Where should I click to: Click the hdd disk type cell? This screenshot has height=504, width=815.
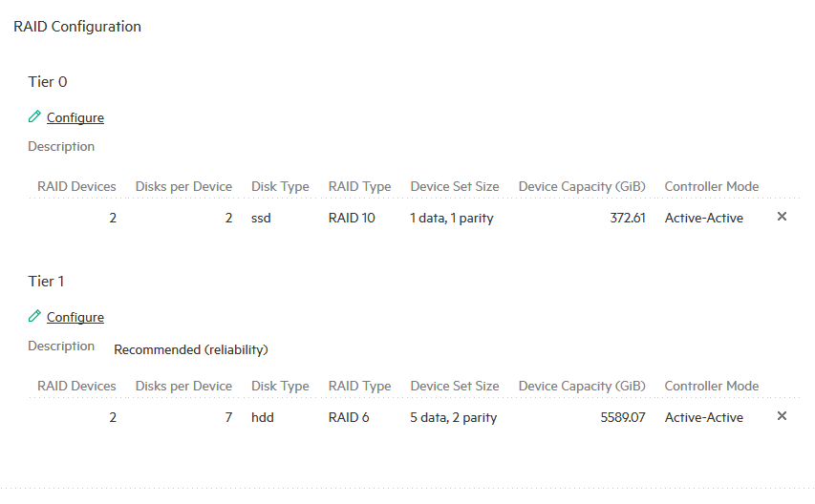tap(263, 417)
